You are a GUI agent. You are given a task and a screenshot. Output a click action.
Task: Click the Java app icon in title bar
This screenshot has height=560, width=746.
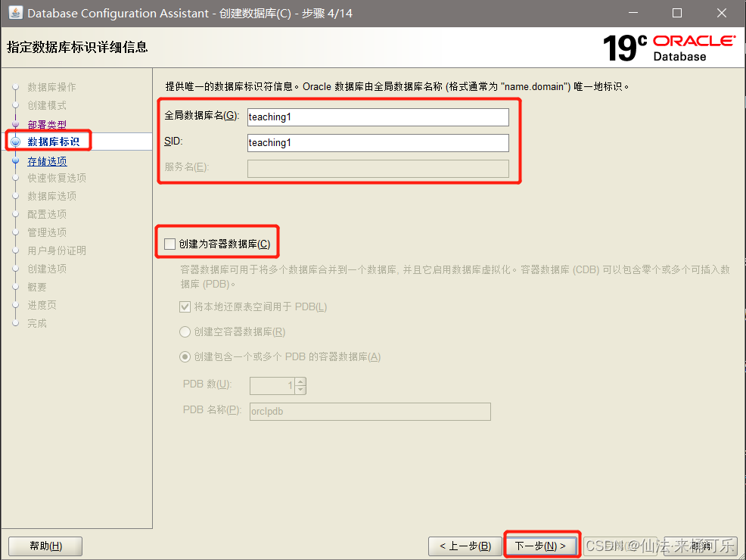click(16, 13)
